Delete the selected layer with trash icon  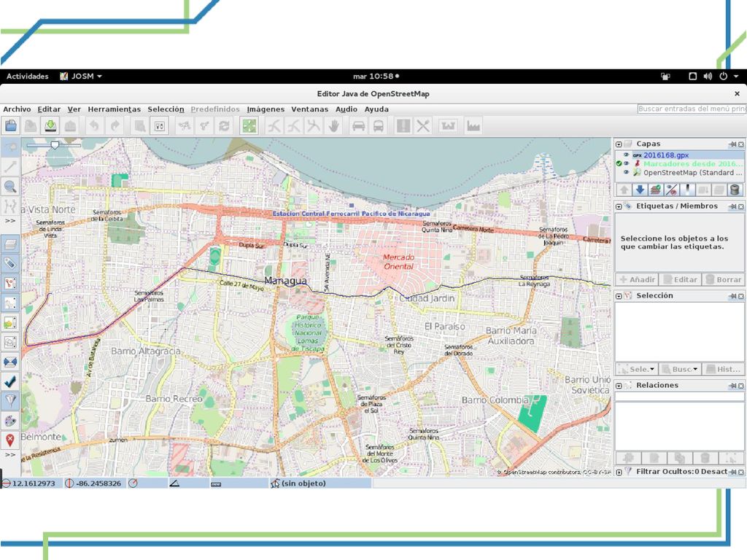coord(735,190)
